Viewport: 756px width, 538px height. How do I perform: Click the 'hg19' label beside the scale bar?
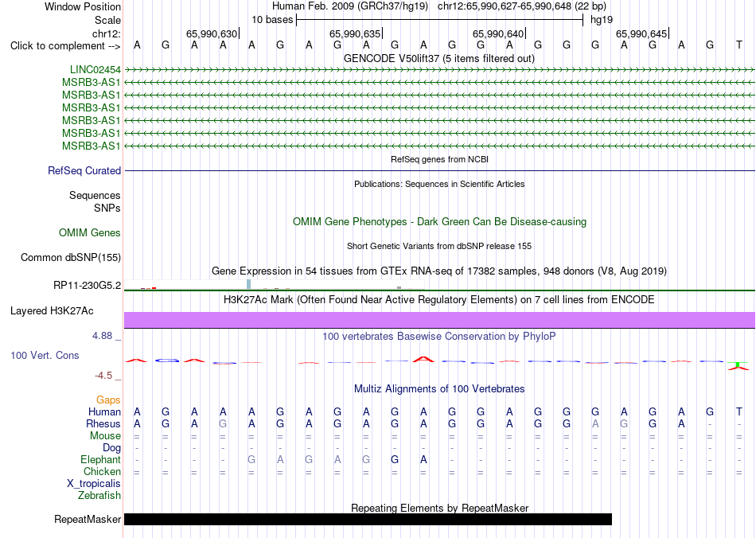pyautogui.click(x=602, y=20)
